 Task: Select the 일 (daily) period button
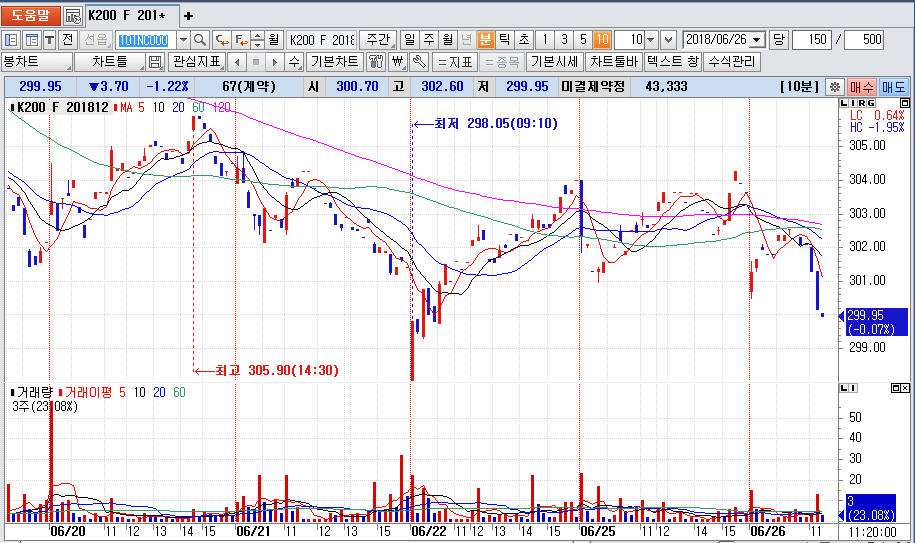[x=409, y=40]
